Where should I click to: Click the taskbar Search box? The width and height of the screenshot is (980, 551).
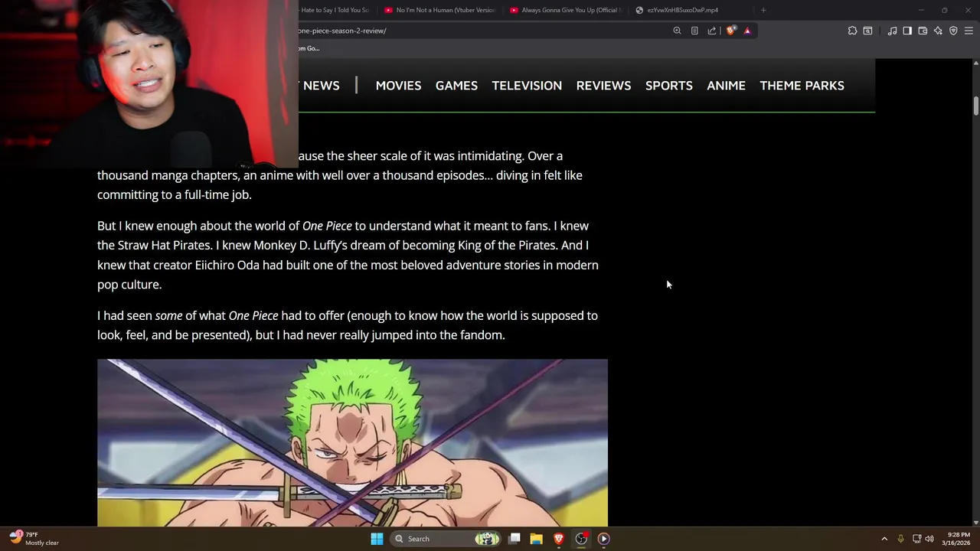(x=444, y=539)
